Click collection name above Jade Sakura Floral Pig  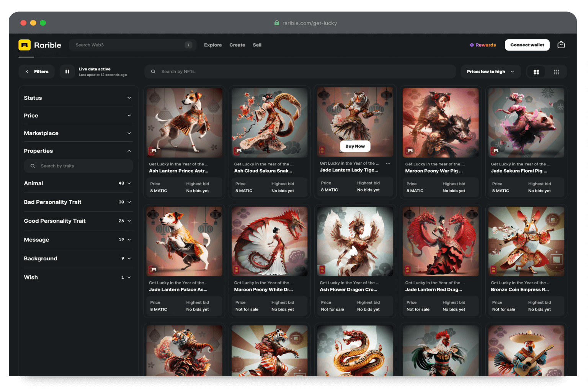click(x=521, y=164)
